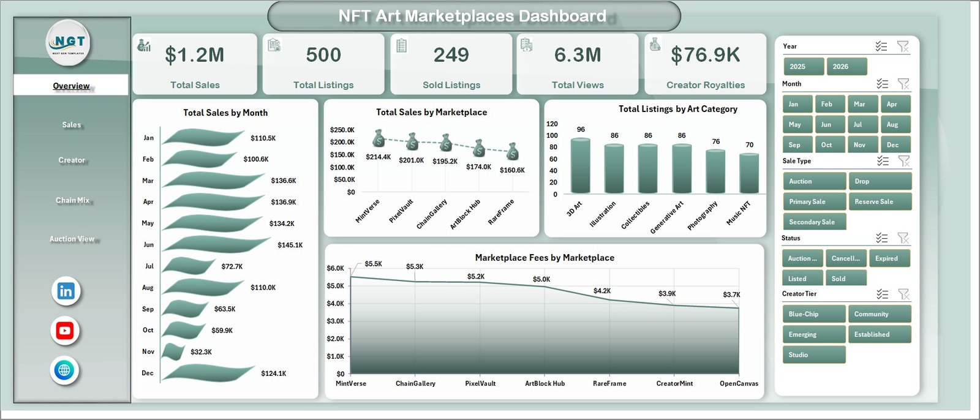
Task: Clear the Sale Type slicer filter
Action: [904, 161]
